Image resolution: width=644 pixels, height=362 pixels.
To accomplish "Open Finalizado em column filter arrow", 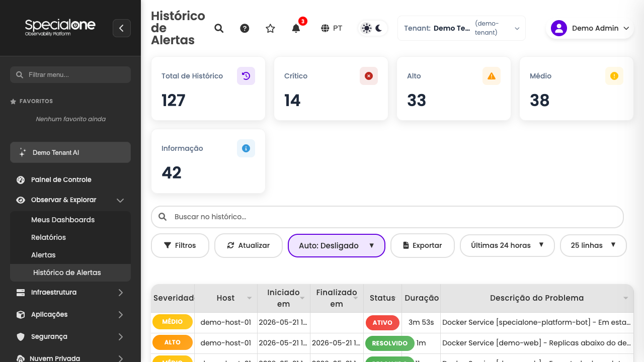I will (356, 298).
